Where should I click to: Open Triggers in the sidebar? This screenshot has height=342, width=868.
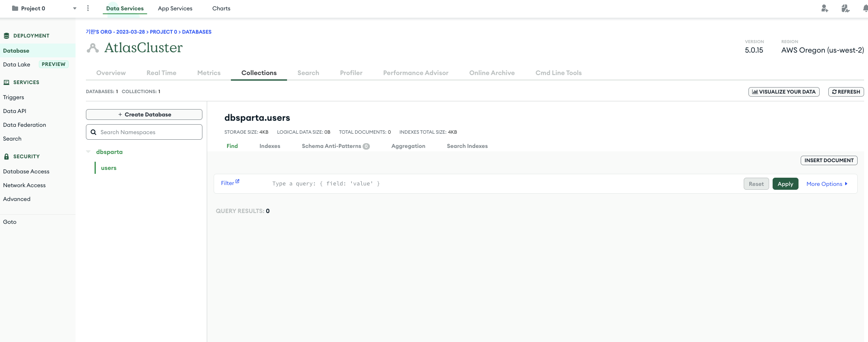[13, 97]
